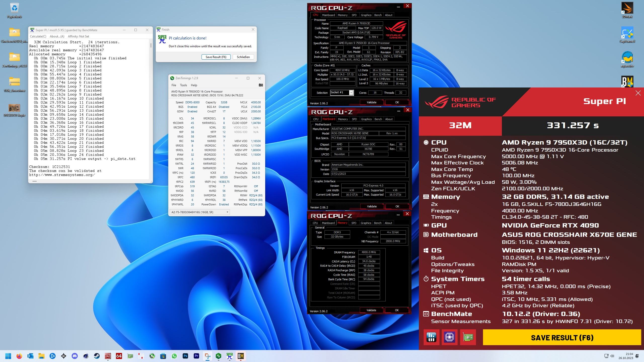This screenshot has width=644, height=362.
Task: Select the Core Speed 4997.8 MHz field
Action: point(342,70)
